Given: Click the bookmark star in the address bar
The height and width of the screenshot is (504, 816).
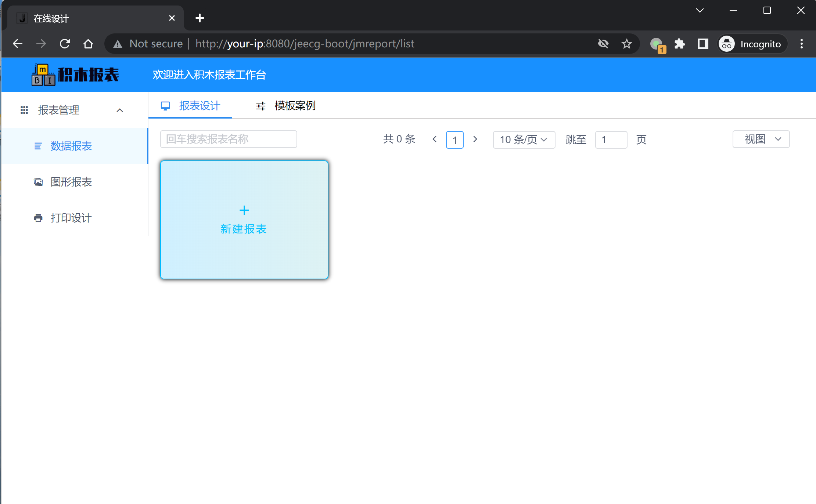Looking at the screenshot, I should coord(626,44).
